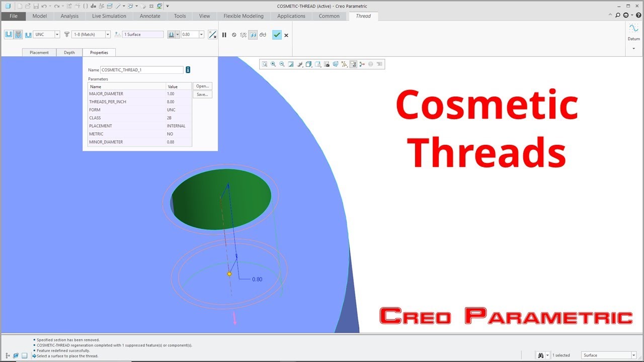Viewport: 644px width, 362px height.
Task: Click the verify mode glasses icon
Action: [x=263, y=35]
